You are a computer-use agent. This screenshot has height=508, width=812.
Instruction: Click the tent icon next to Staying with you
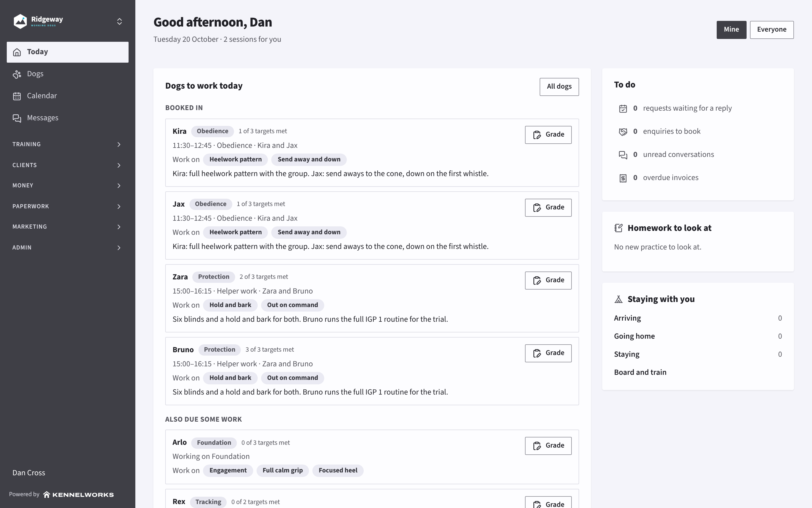(618, 299)
